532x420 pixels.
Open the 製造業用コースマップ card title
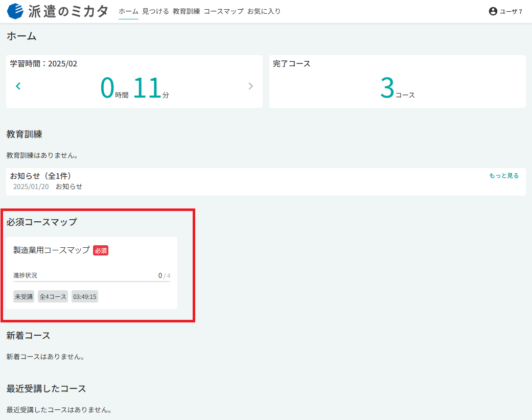click(x=52, y=250)
